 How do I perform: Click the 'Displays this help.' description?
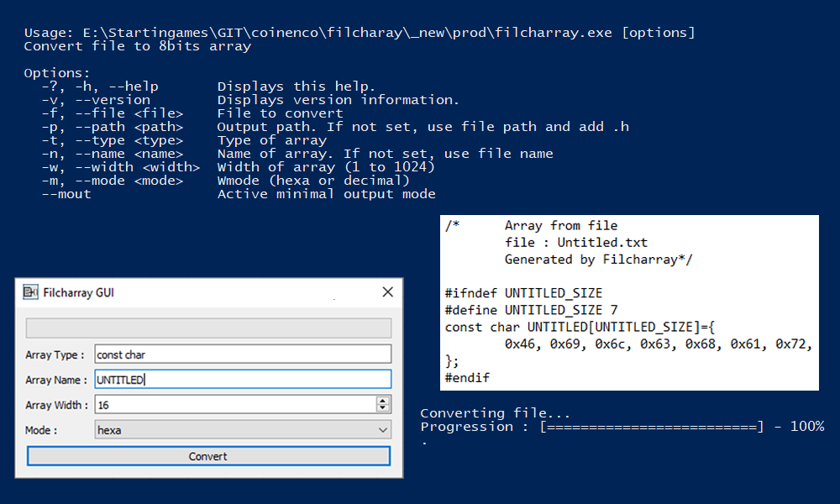[297, 87]
